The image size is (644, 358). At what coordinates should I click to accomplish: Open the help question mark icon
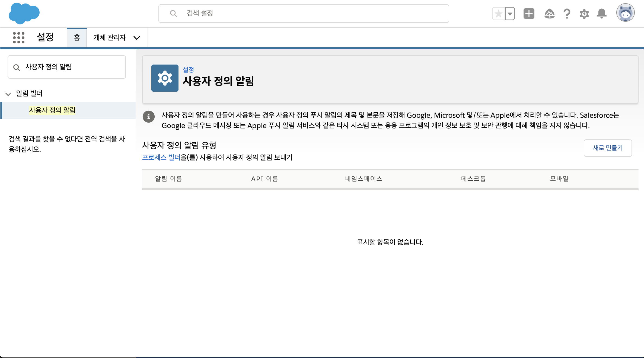point(567,14)
